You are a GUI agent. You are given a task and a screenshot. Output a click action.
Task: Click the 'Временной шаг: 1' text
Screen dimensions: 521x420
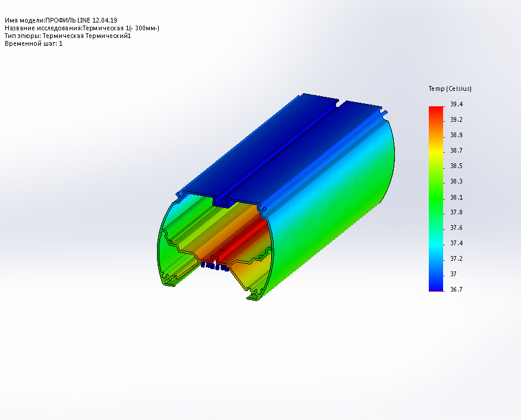pyautogui.click(x=33, y=43)
